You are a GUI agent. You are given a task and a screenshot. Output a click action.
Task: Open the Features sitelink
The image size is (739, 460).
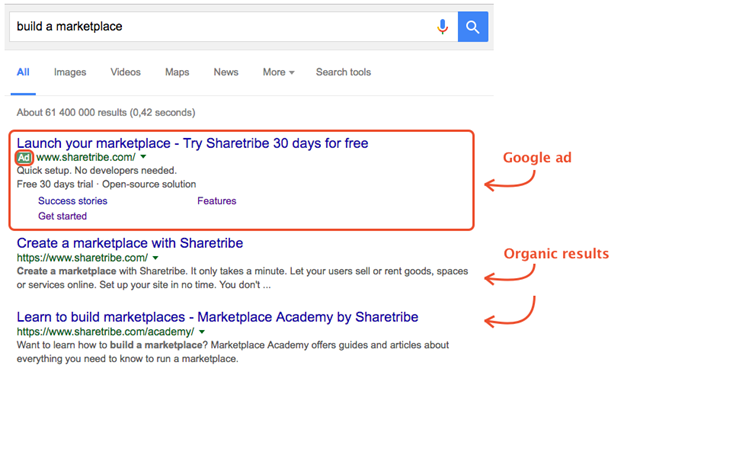click(216, 201)
